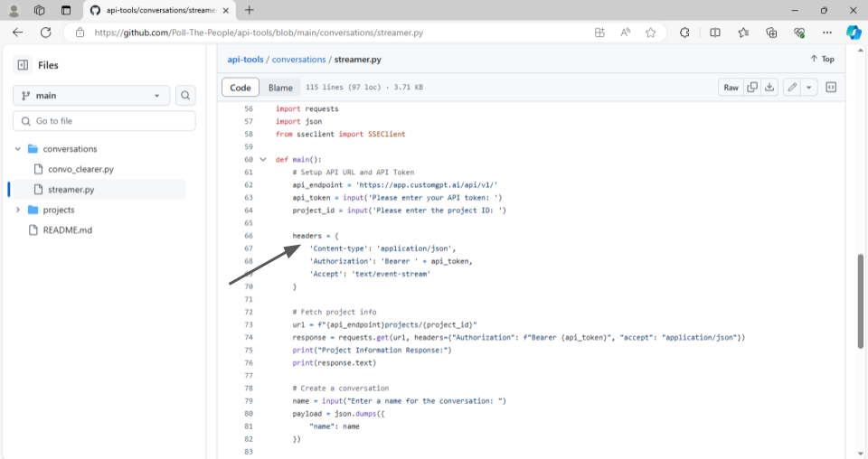Open the symbols panel icon
Viewport: 868px width, 459px height.
[x=831, y=88]
